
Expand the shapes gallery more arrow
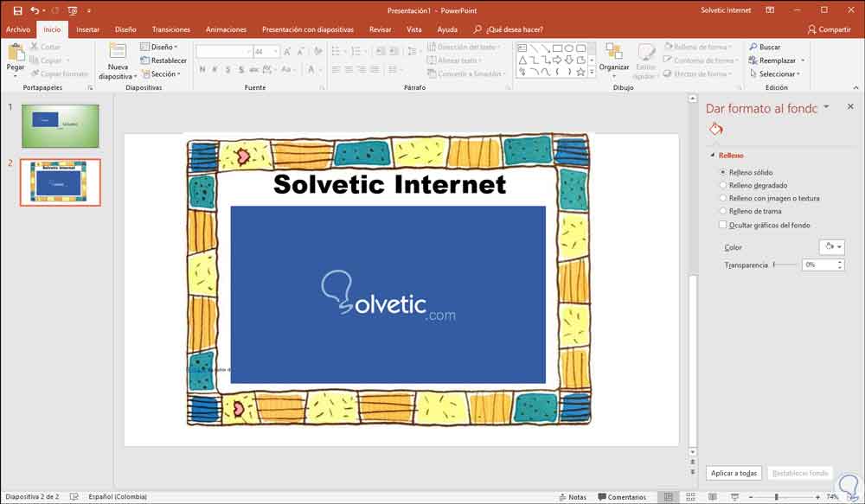pyautogui.click(x=592, y=73)
